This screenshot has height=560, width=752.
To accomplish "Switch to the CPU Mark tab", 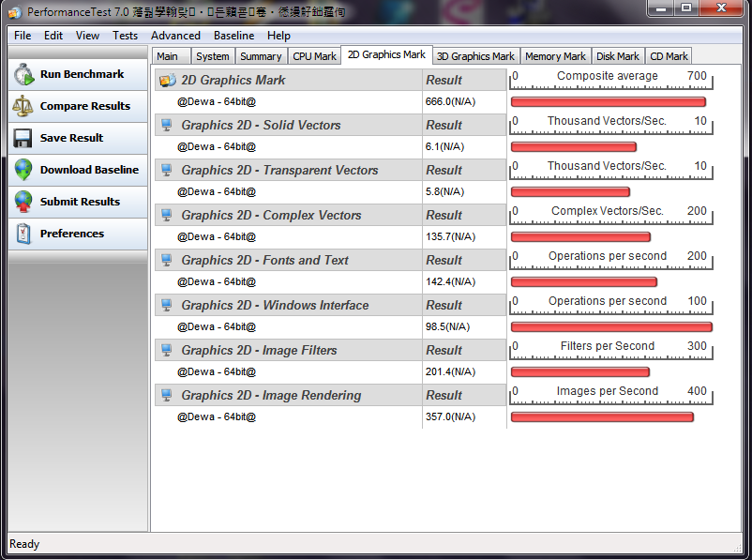I will [x=315, y=56].
